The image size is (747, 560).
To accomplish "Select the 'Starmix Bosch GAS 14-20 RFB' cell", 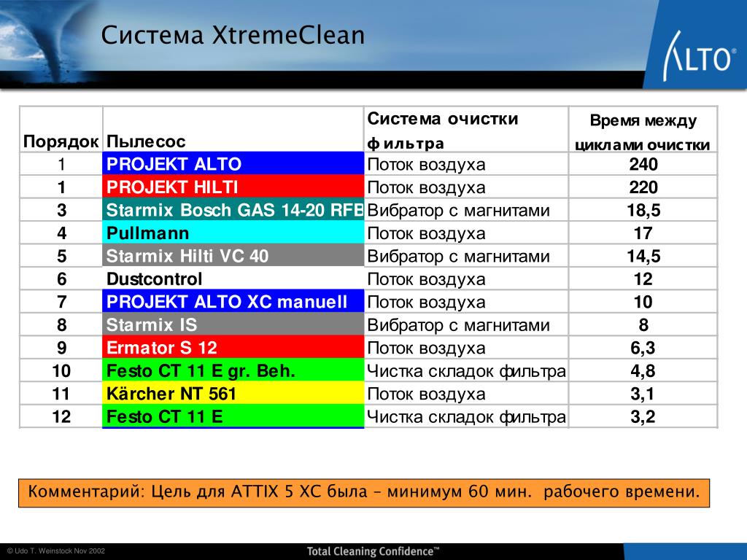I will 233,209.
